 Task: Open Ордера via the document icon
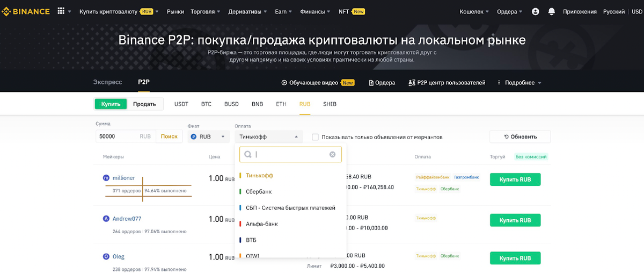coord(371,83)
